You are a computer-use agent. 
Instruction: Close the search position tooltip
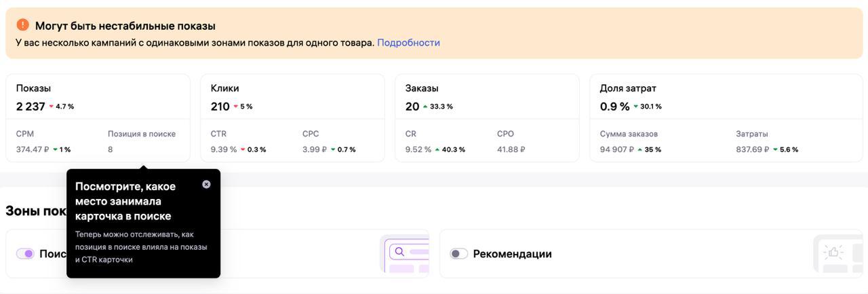tap(206, 184)
